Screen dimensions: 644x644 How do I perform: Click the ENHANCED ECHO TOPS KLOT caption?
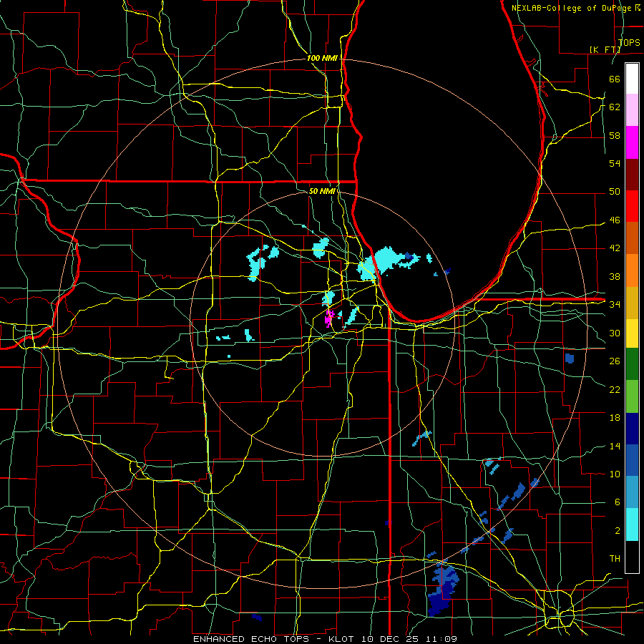pos(325,639)
